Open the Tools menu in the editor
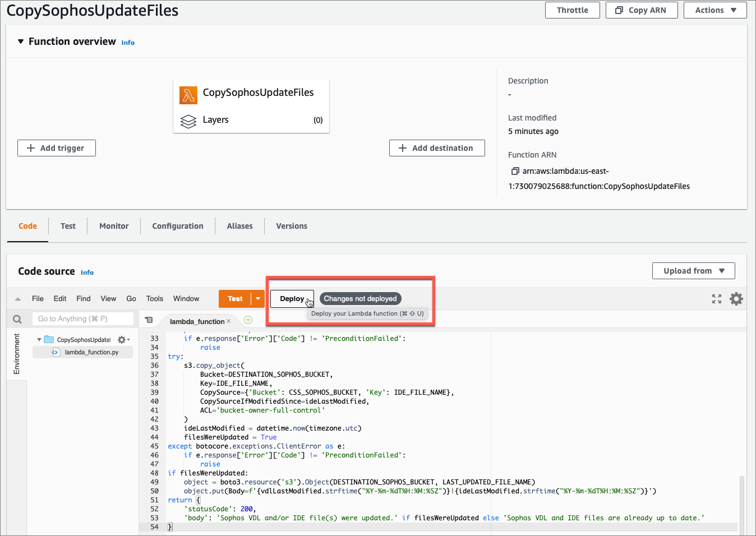Image resolution: width=756 pixels, height=536 pixels. tap(155, 299)
